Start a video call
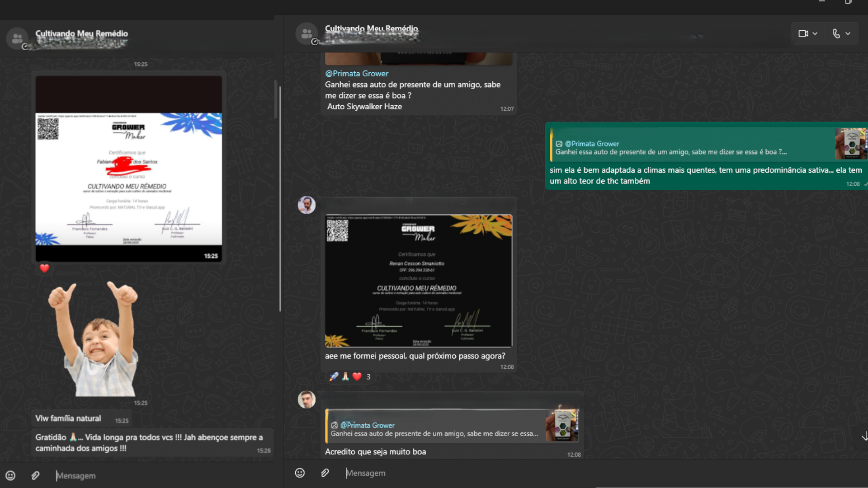 coord(803,33)
